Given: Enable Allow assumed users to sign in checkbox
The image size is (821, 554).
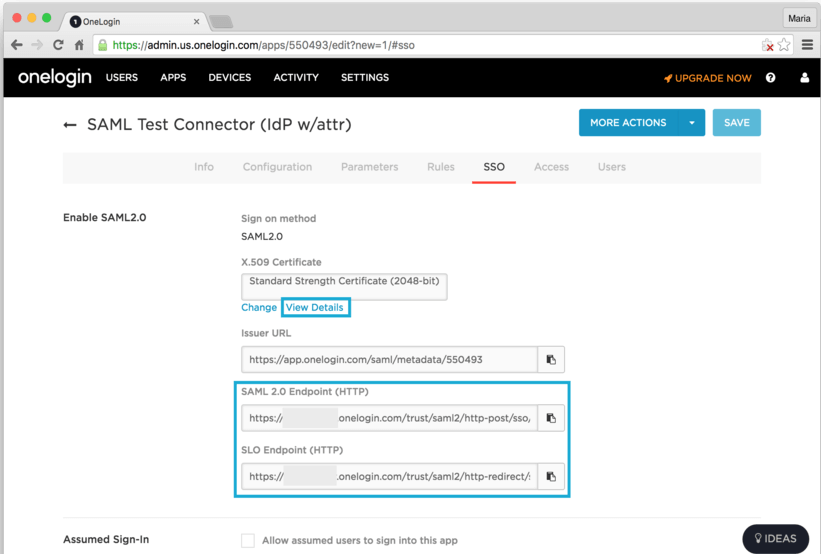Looking at the screenshot, I should [248, 540].
